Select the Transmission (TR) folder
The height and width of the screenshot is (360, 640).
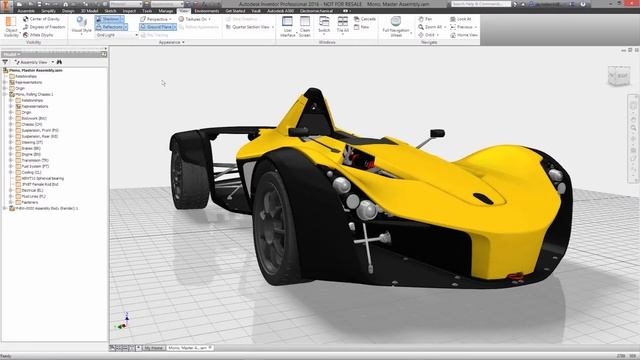[32, 160]
